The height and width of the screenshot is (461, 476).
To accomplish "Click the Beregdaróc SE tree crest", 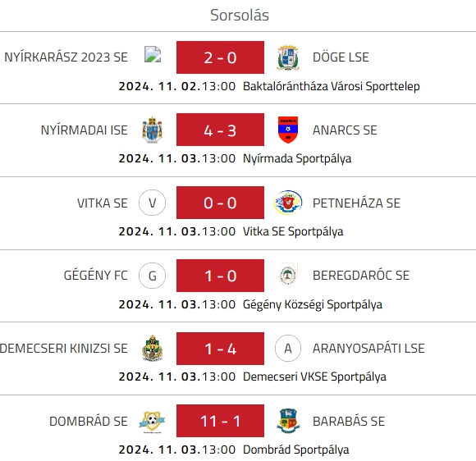I will [x=288, y=276].
